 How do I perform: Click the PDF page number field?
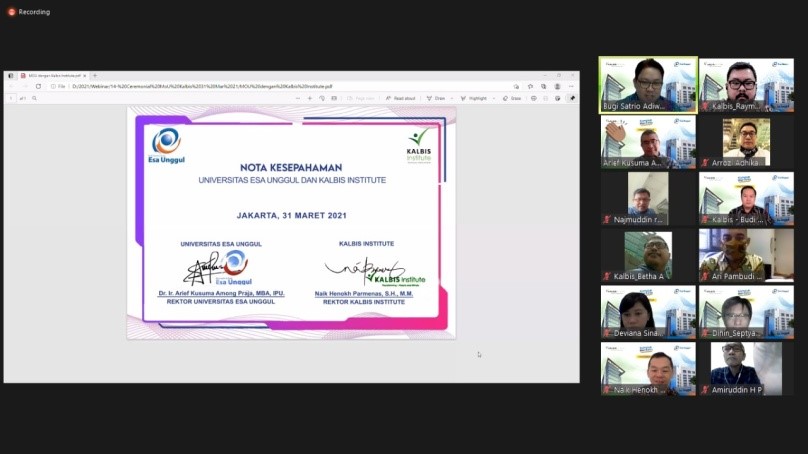[x=11, y=98]
